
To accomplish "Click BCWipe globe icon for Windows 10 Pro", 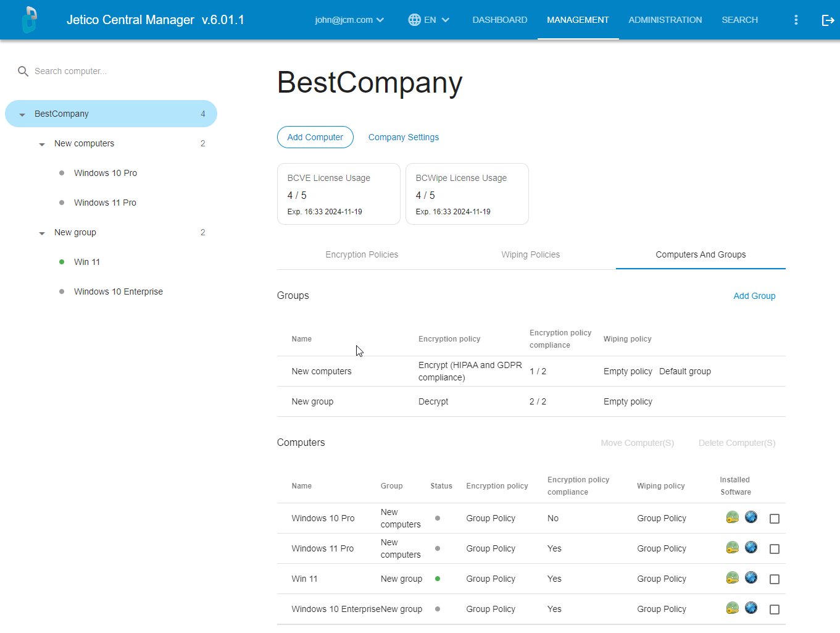I will [751, 517].
